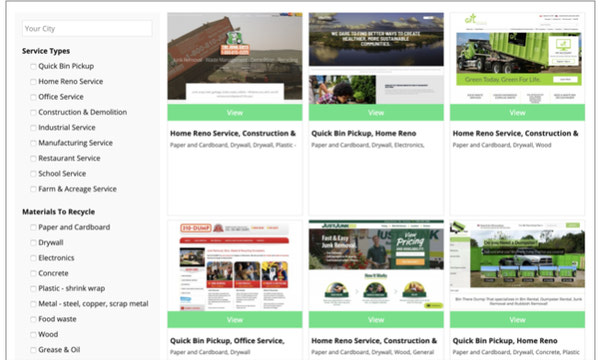
Task: Enable the Concrete material filter
Action: point(33,274)
